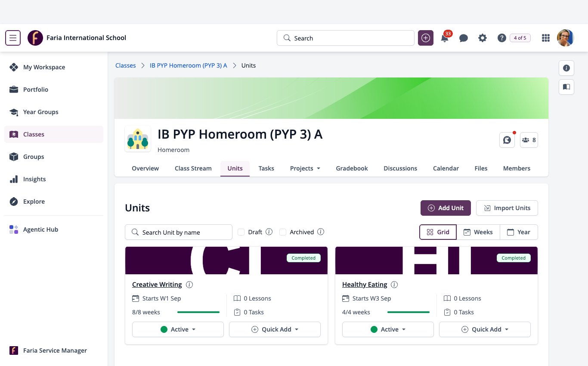This screenshot has width=588, height=366.
Task: Open notifications bell with 33 badge
Action: 445,38
